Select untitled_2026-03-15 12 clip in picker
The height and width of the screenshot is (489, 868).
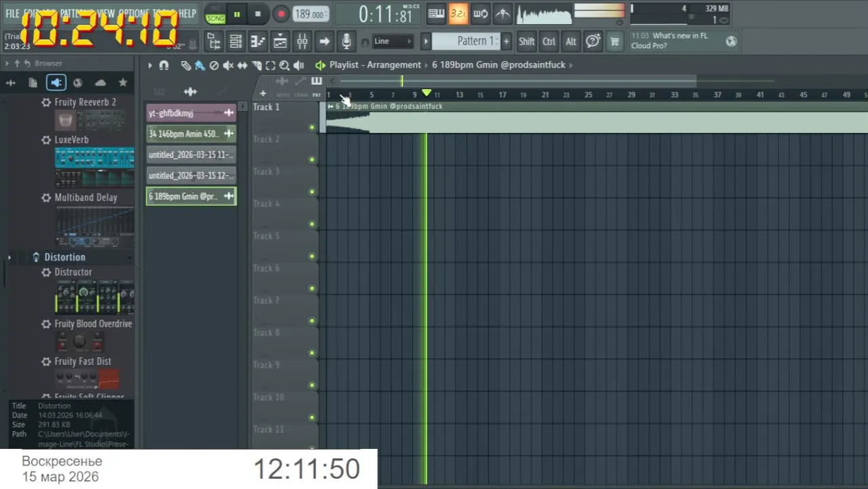(191, 175)
